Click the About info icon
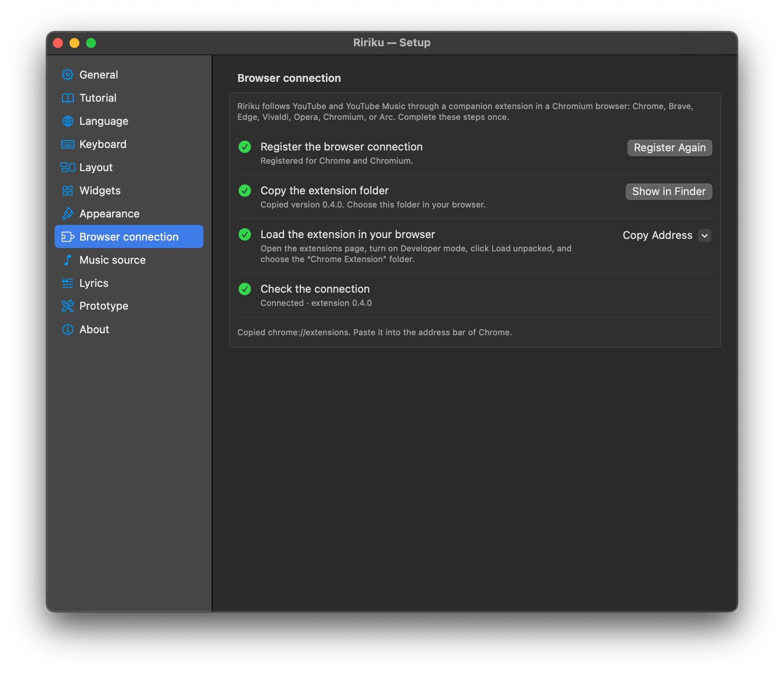784x673 pixels. coord(67,329)
